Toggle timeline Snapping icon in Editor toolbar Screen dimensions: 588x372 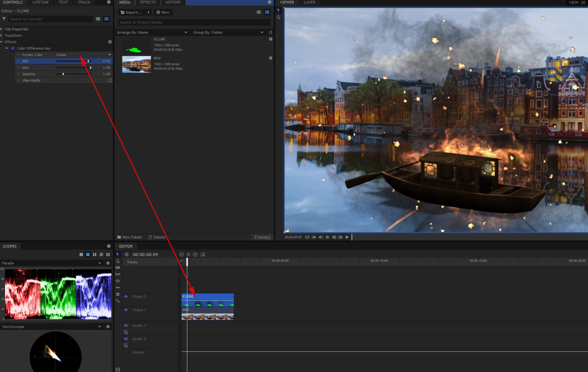pyautogui.click(x=118, y=294)
